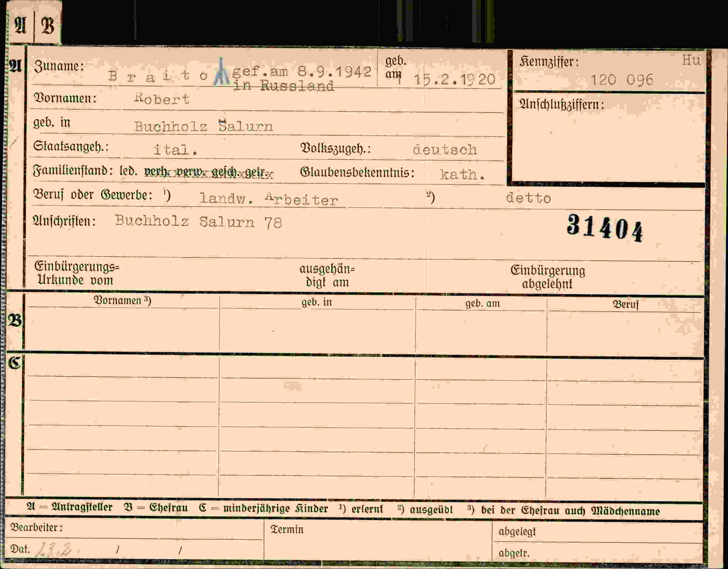Click stamped number '31404'
The height and width of the screenshot is (569, 728).
(605, 228)
